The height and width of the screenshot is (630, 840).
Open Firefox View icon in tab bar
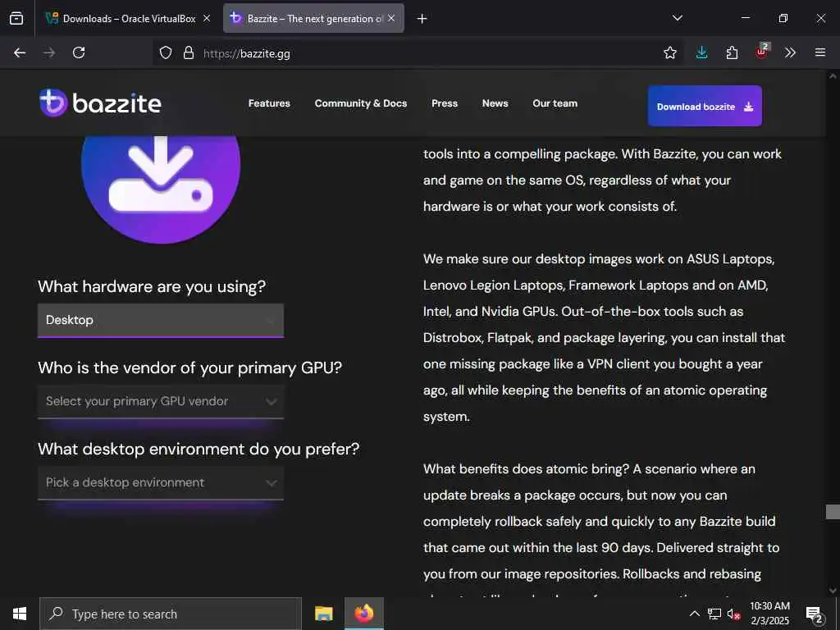[x=16, y=18]
